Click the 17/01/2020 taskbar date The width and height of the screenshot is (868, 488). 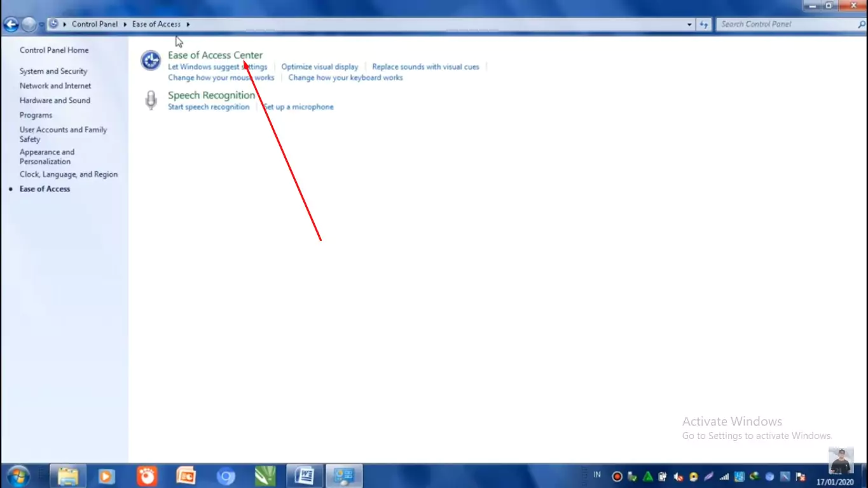click(x=835, y=482)
